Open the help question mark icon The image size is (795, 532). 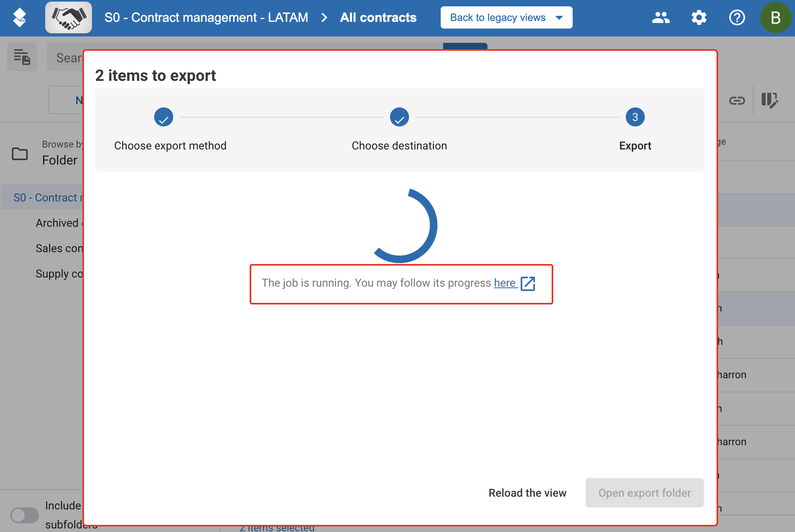click(x=737, y=17)
